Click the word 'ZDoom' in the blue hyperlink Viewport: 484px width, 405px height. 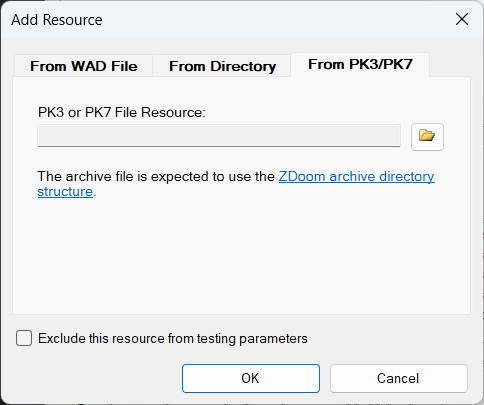pos(302,176)
